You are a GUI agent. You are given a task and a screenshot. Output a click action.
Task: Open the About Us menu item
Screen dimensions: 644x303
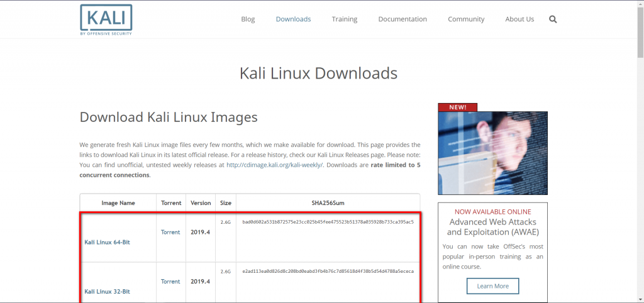[x=519, y=19]
